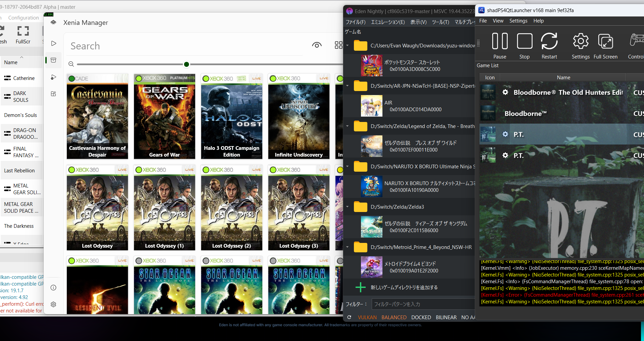Open the File menu in shadPS4
This screenshot has height=341, width=644.
(x=483, y=21)
